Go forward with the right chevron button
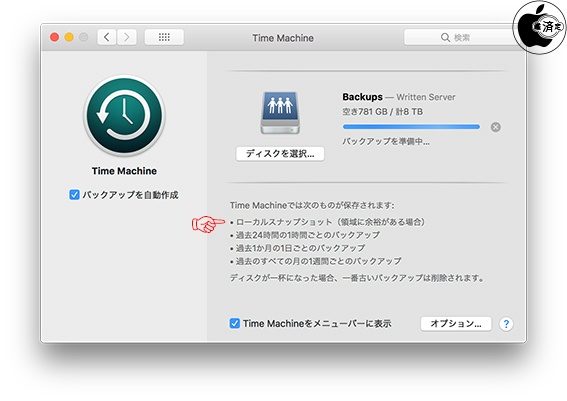The image size is (567, 401). click(x=127, y=37)
